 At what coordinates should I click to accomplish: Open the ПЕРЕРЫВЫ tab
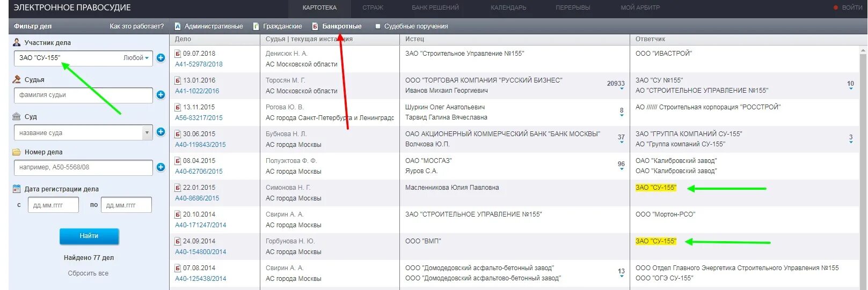click(573, 8)
